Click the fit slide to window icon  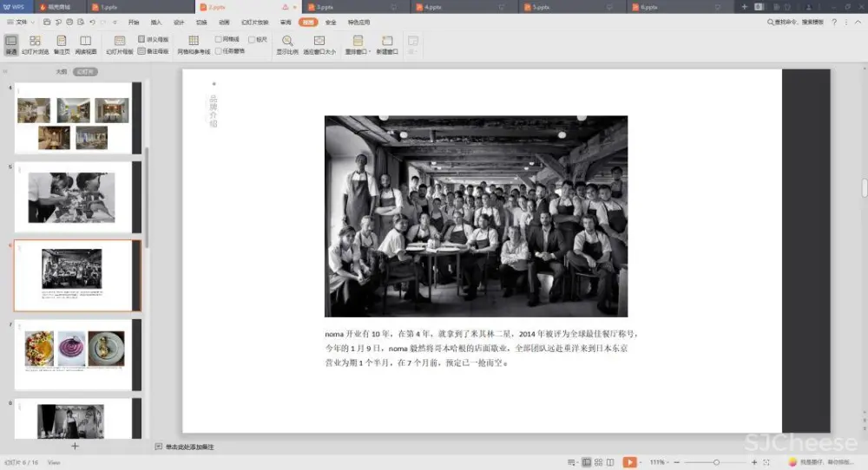pos(766,462)
